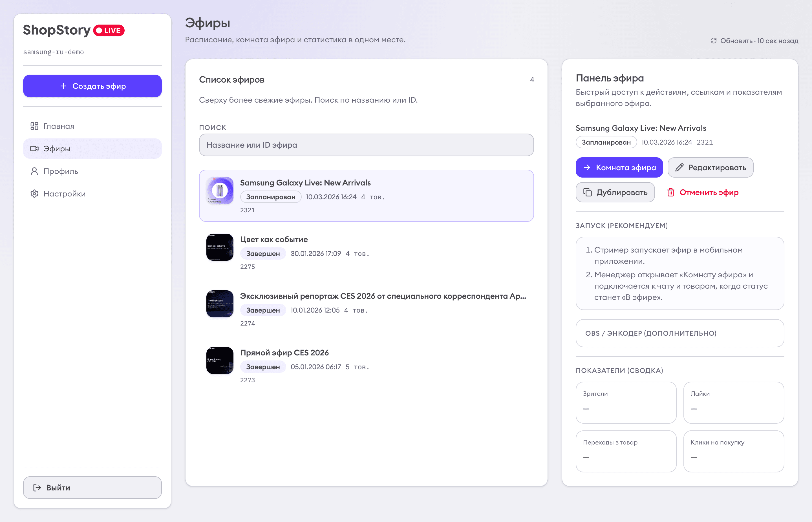Open the Настройки page in the sidebar
This screenshot has height=522, width=812.
pos(64,194)
